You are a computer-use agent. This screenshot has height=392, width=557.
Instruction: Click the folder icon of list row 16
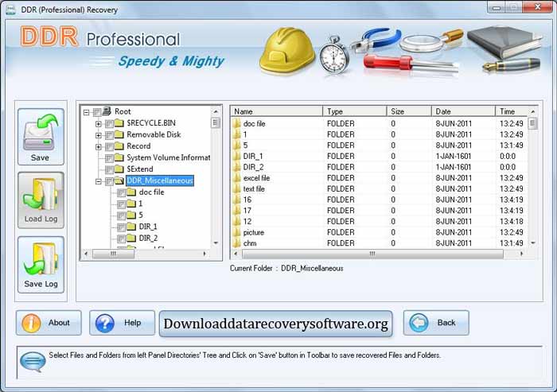236,200
